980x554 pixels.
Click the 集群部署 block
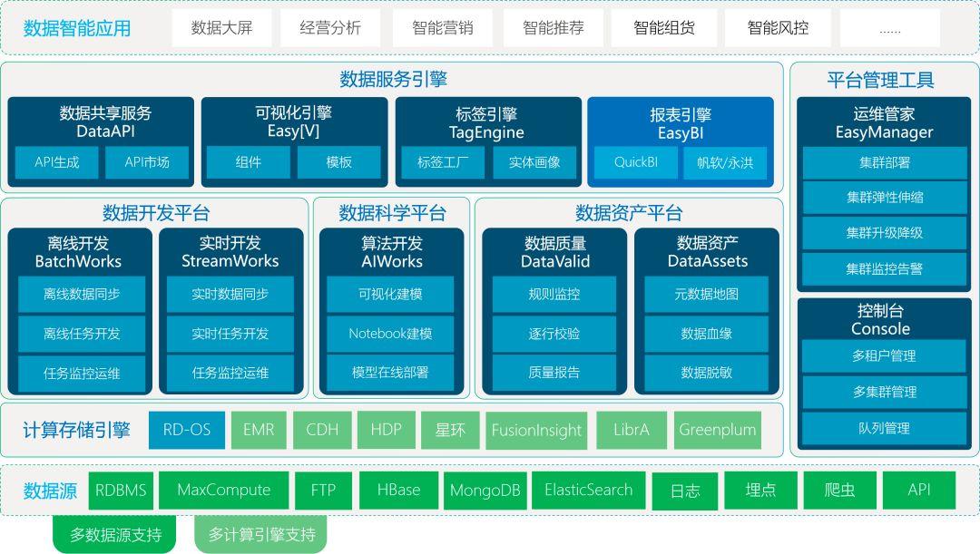pyautogui.click(x=885, y=163)
